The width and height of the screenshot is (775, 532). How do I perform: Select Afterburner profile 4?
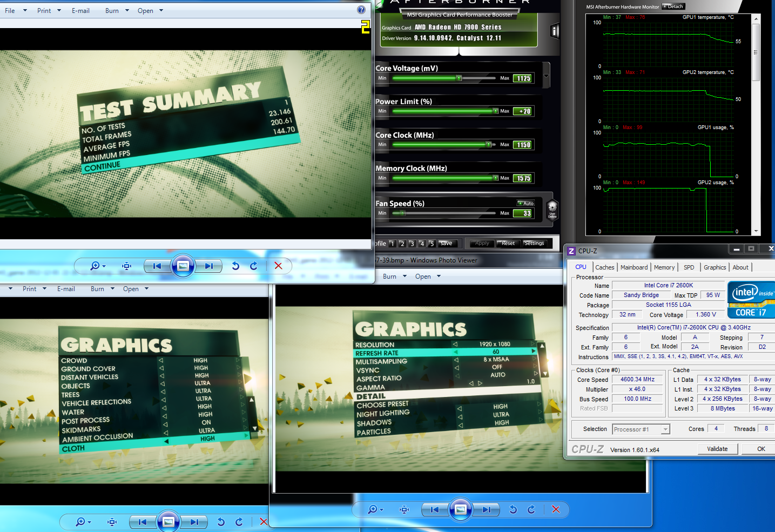coord(422,244)
